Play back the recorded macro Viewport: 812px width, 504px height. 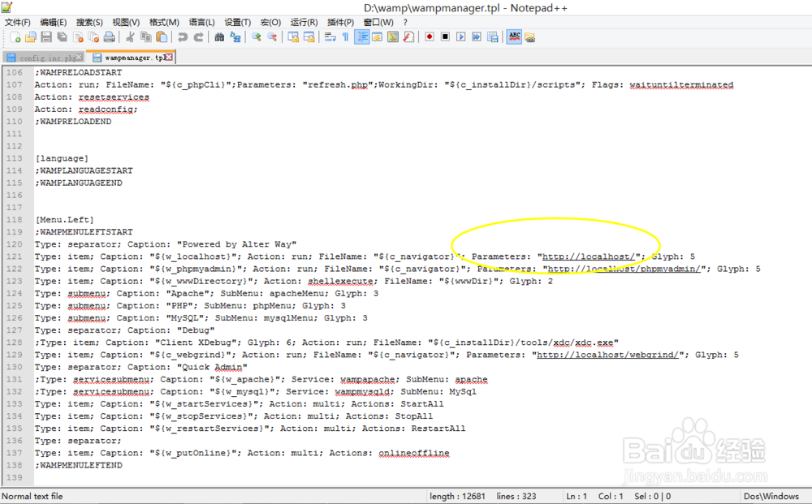point(460,37)
